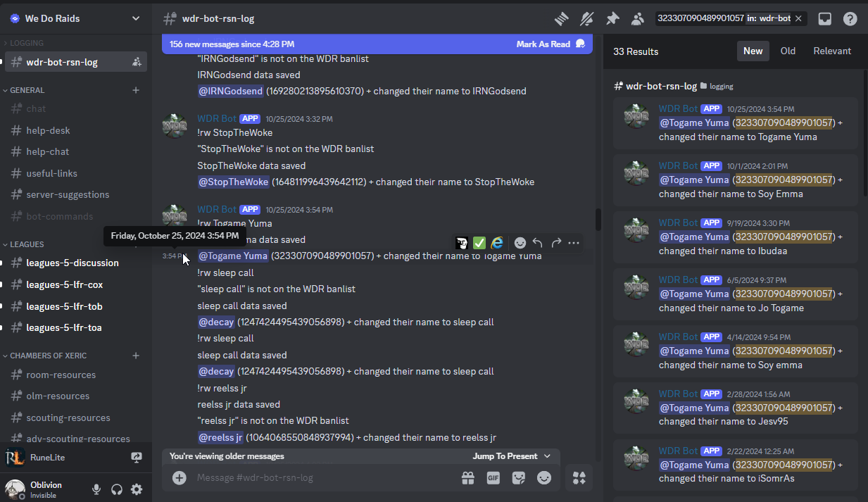This screenshot has width=868, height=502.
Task: Open the Inbox icon
Action: 825,19
